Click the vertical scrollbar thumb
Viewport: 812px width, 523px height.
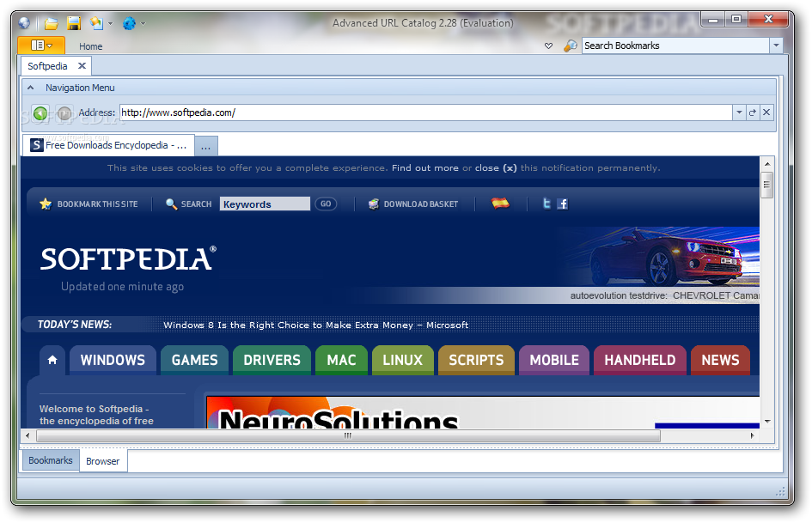tap(767, 185)
